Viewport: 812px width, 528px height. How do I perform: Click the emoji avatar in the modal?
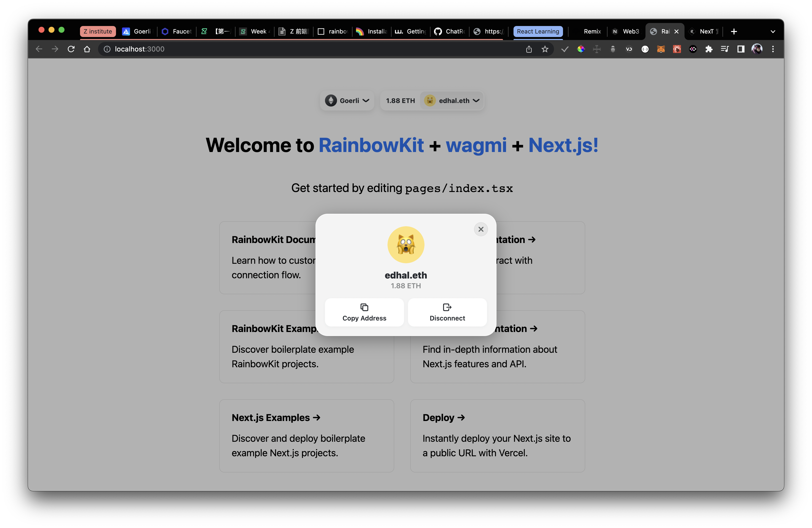point(406,244)
